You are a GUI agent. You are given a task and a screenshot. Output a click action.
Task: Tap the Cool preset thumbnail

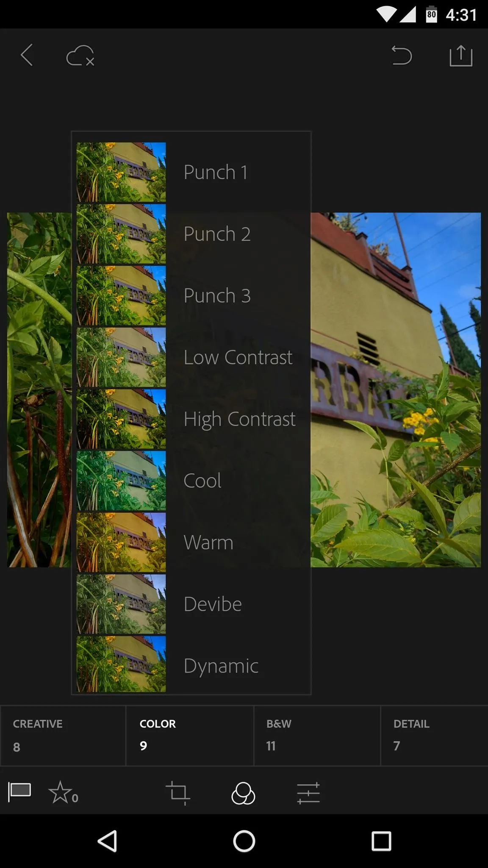coord(121,481)
